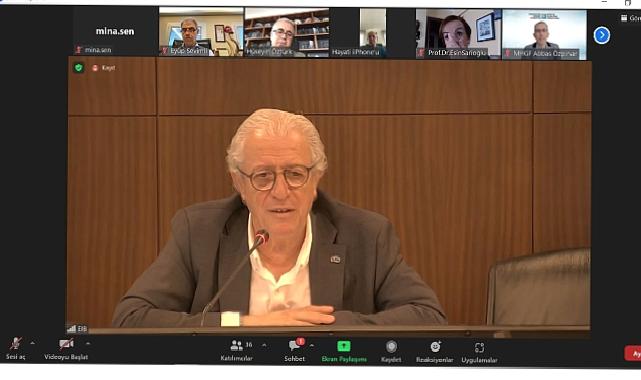The height and width of the screenshot is (380, 641).
Task: Open the Uygulamalar apps icon
Action: pos(480,352)
